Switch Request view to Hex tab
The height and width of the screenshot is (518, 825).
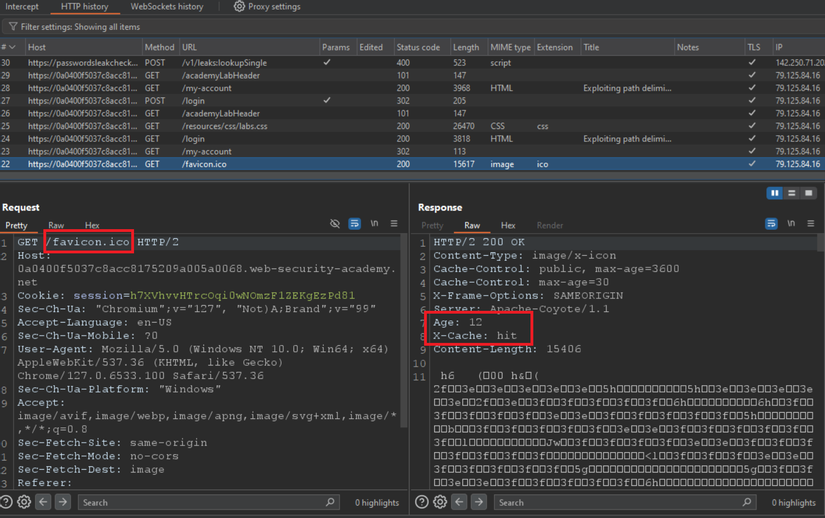(x=92, y=225)
